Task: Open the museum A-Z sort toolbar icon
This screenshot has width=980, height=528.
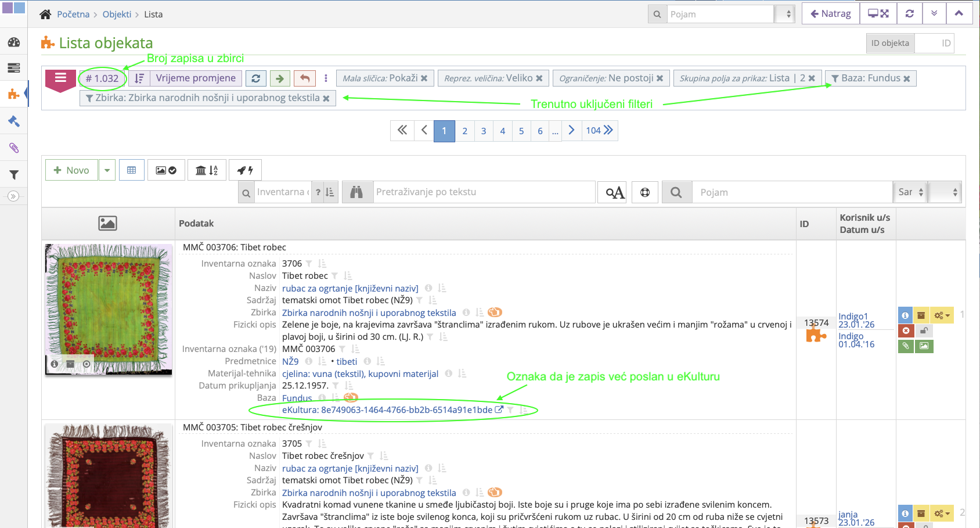Action: click(207, 170)
